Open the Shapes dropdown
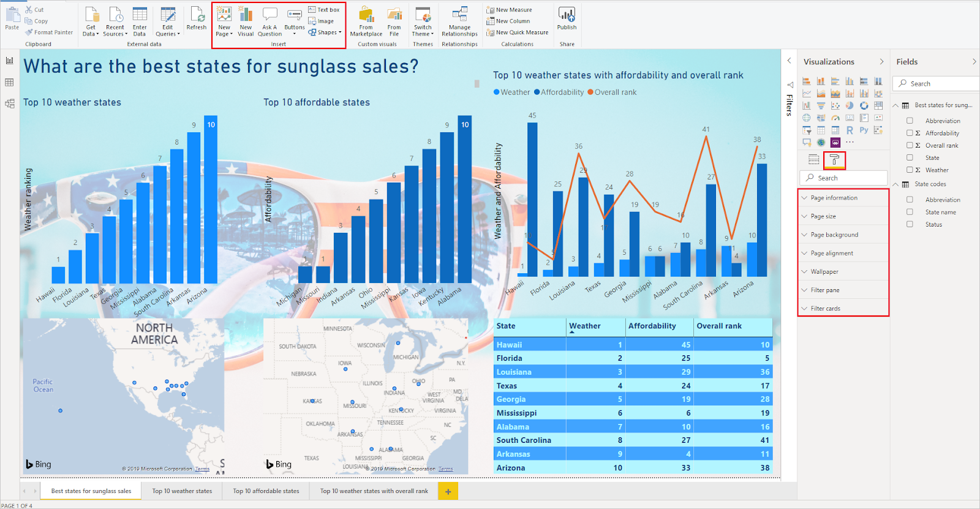 point(325,32)
